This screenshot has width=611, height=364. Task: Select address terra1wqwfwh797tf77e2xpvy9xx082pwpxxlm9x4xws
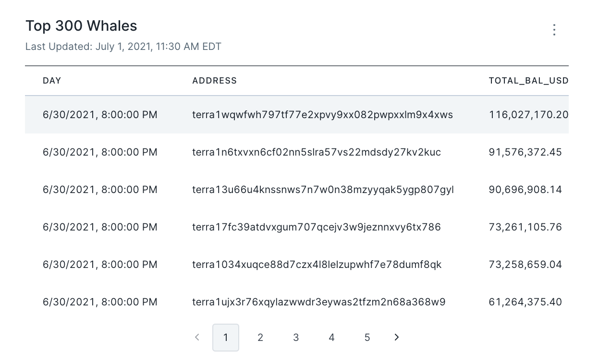point(322,115)
